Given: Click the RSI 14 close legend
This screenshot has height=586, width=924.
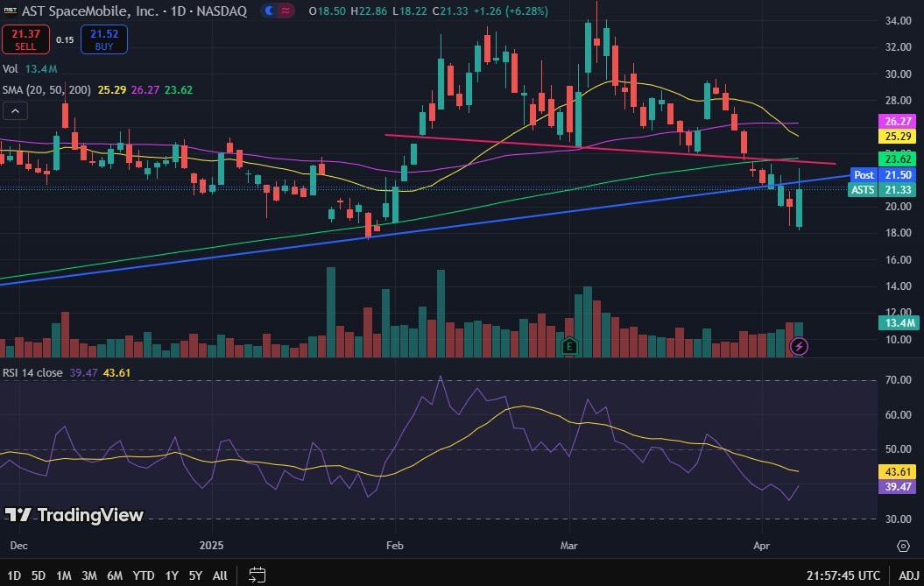Looking at the screenshot, I should click(x=32, y=372).
